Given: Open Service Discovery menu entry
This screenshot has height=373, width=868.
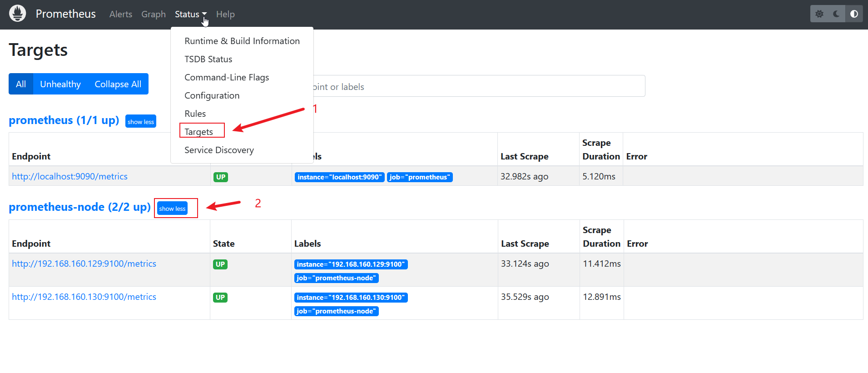Looking at the screenshot, I should 219,150.
